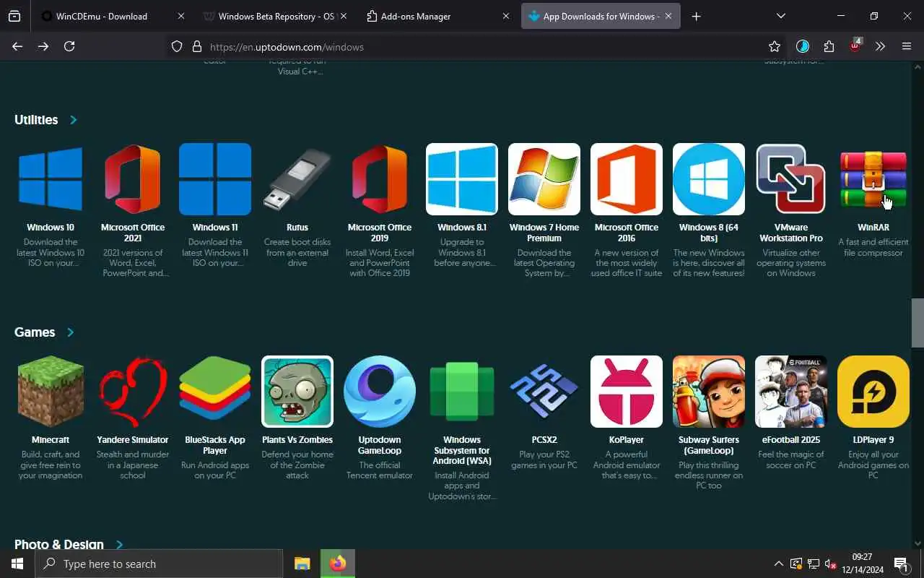The image size is (924, 578).
Task: Expand the Utilities category arrow
Action: click(x=73, y=120)
